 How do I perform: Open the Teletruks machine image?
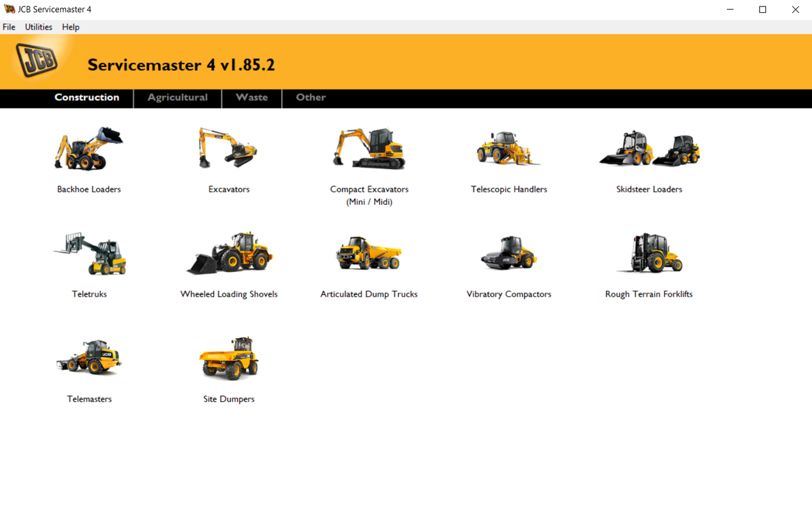[90, 253]
